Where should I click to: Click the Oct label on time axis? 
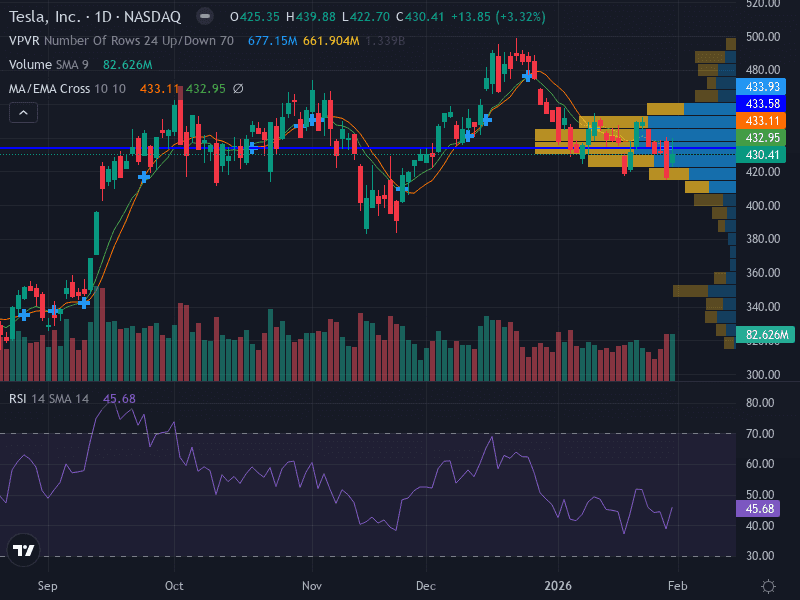[x=174, y=586]
